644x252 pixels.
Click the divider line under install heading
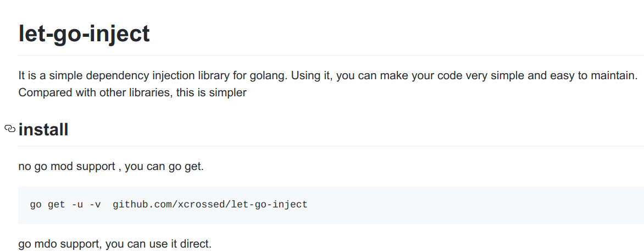(x=330, y=146)
